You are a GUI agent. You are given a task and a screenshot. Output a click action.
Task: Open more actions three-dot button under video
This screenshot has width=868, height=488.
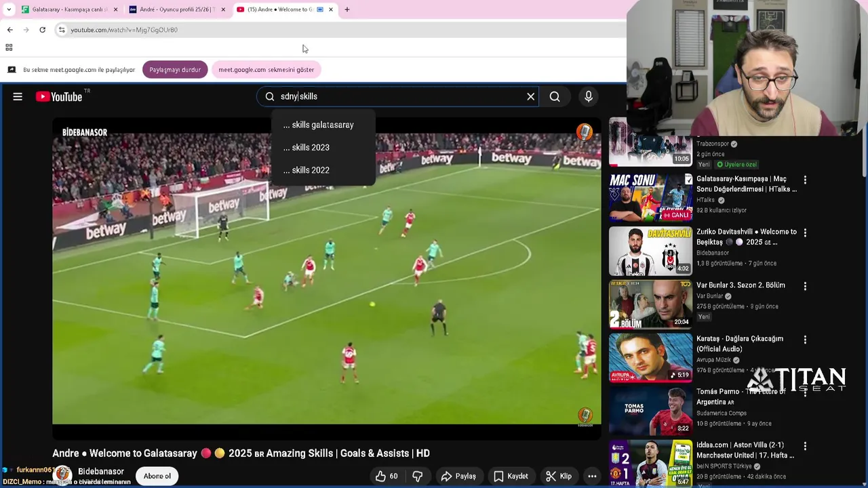pos(592,476)
